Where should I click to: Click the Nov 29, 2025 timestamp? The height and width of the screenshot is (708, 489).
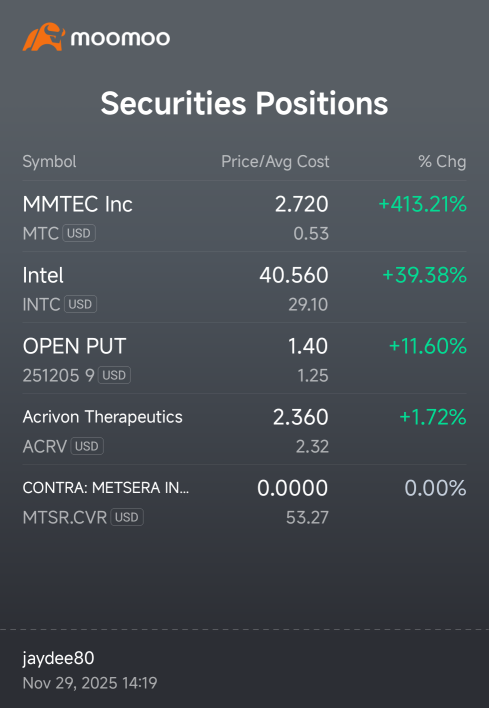click(90, 683)
